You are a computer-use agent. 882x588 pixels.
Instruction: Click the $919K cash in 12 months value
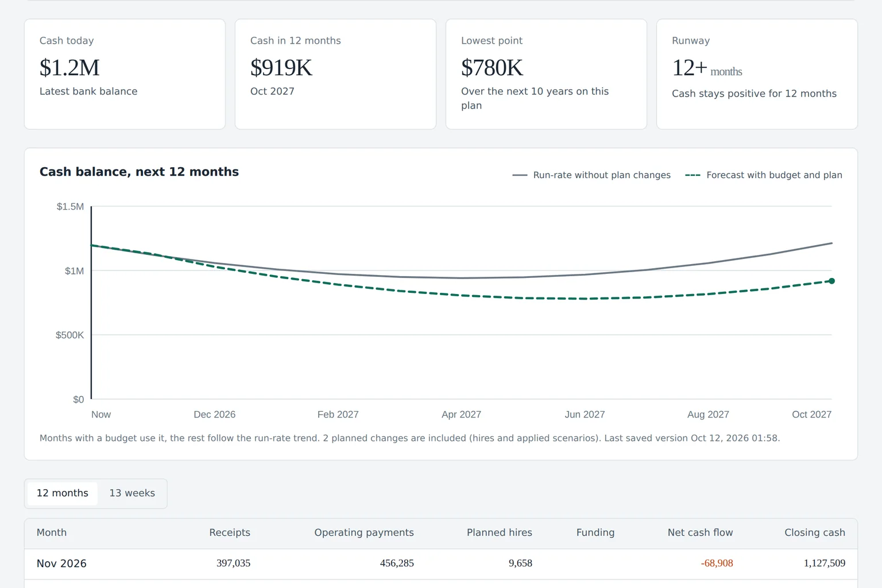[281, 68]
